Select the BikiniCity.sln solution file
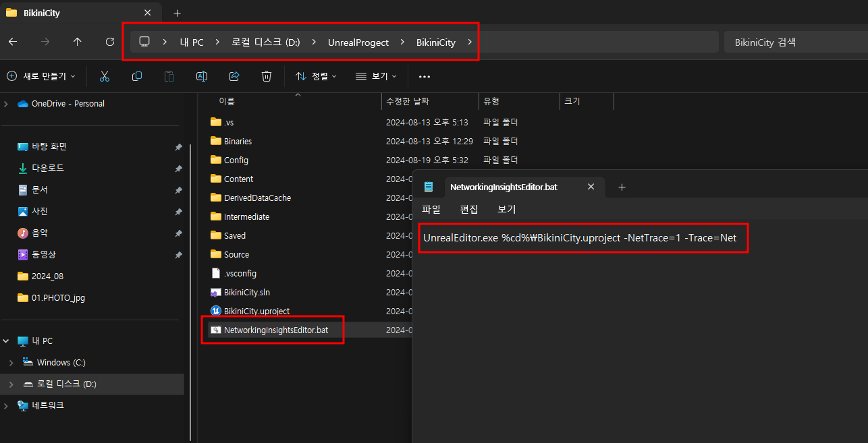 pos(247,292)
